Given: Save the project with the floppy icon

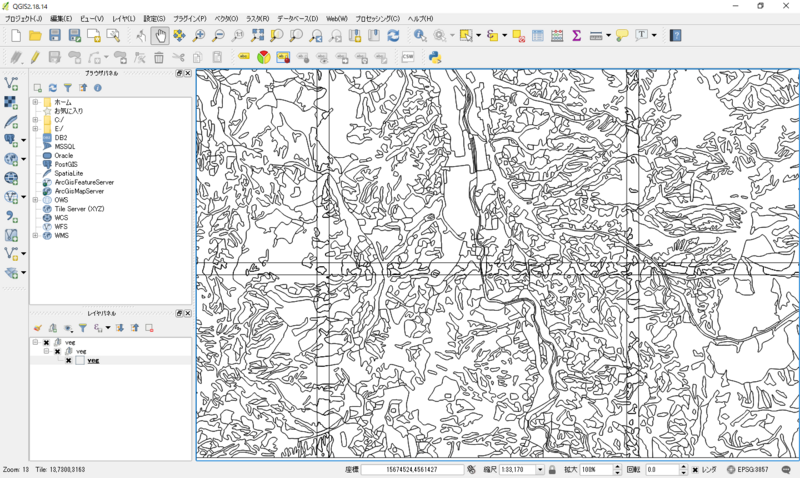Looking at the screenshot, I should (x=55, y=35).
